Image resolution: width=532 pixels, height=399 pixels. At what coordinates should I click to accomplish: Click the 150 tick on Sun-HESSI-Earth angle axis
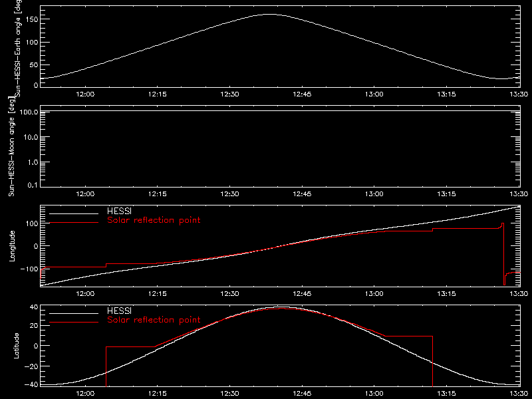coord(31,19)
